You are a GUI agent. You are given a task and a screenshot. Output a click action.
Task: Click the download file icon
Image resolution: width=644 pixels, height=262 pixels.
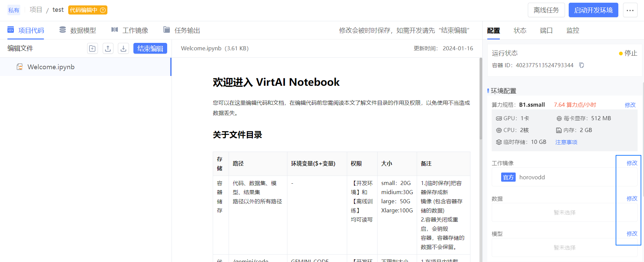point(124,49)
